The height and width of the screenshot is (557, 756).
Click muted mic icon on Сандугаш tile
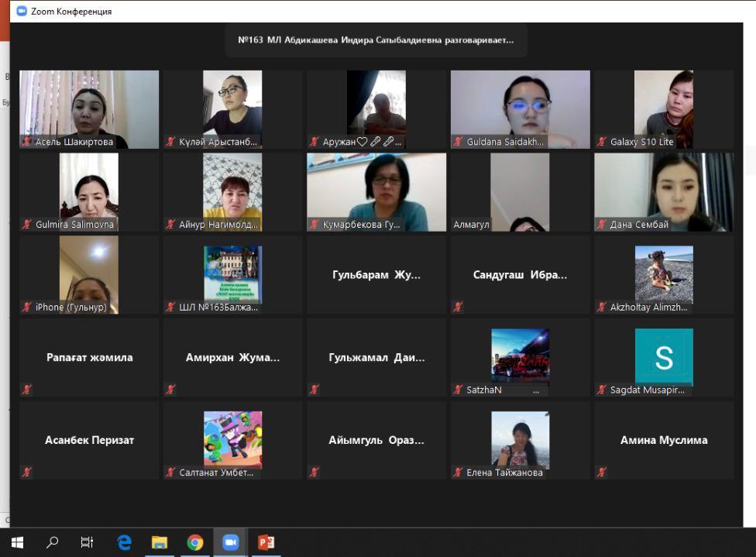[459, 307]
